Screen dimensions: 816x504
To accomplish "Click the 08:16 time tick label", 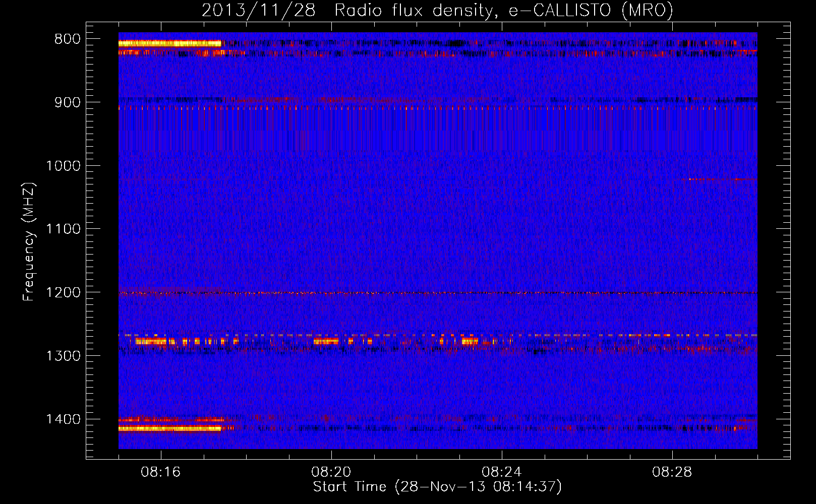I will click(x=161, y=472).
